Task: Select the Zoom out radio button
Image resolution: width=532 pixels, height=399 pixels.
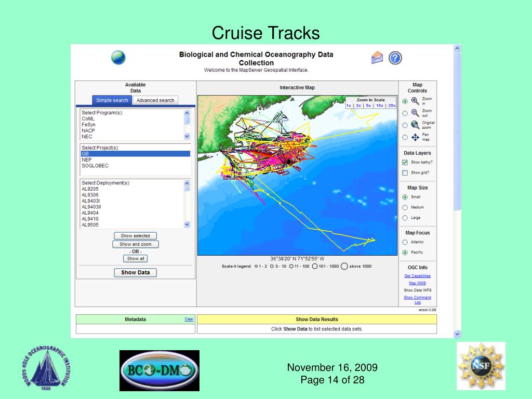Action: [405, 113]
